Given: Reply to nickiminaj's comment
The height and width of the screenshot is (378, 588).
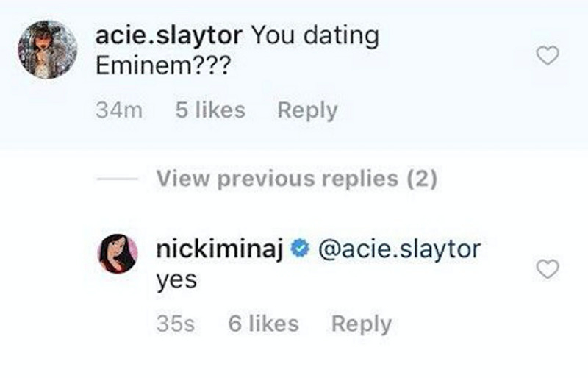Looking at the screenshot, I should pyautogui.click(x=362, y=324).
